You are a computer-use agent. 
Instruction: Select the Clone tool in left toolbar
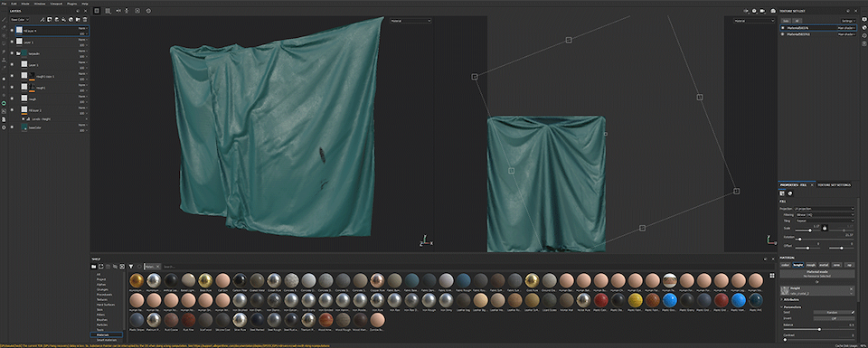pos(4,59)
